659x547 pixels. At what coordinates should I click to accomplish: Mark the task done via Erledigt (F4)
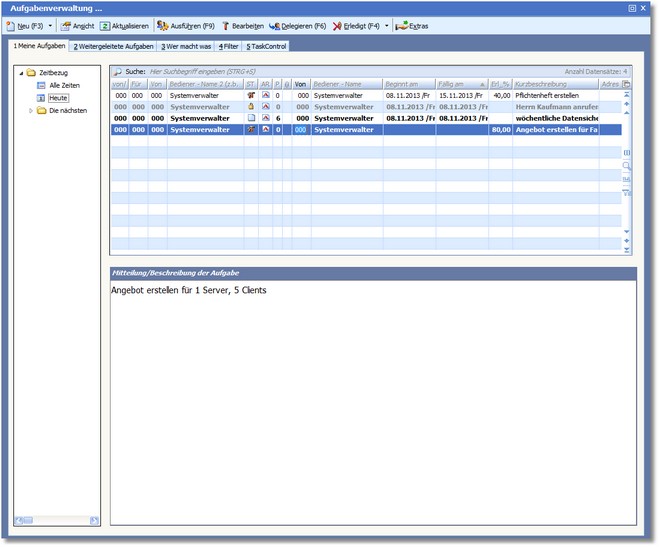pos(356,26)
